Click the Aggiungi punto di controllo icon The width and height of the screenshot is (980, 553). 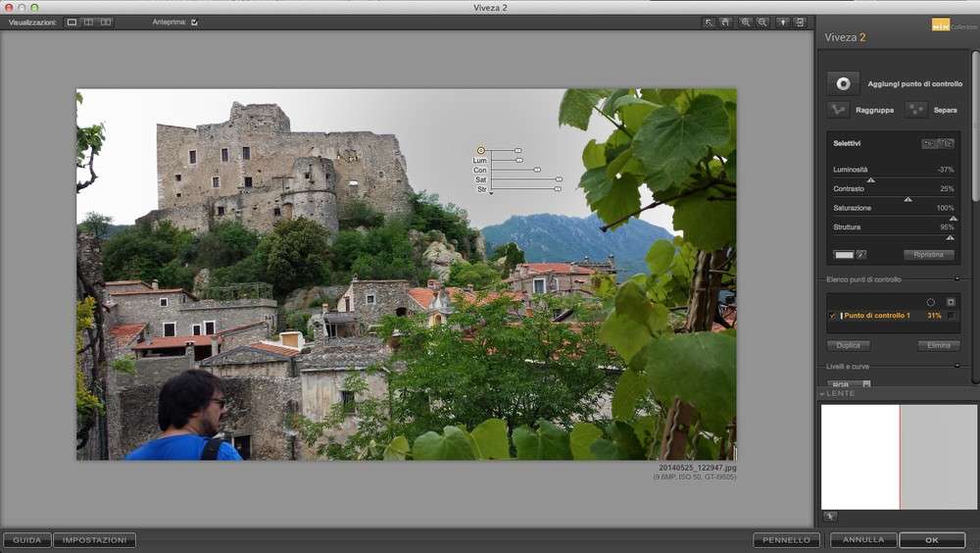click(x=843, y=84)
